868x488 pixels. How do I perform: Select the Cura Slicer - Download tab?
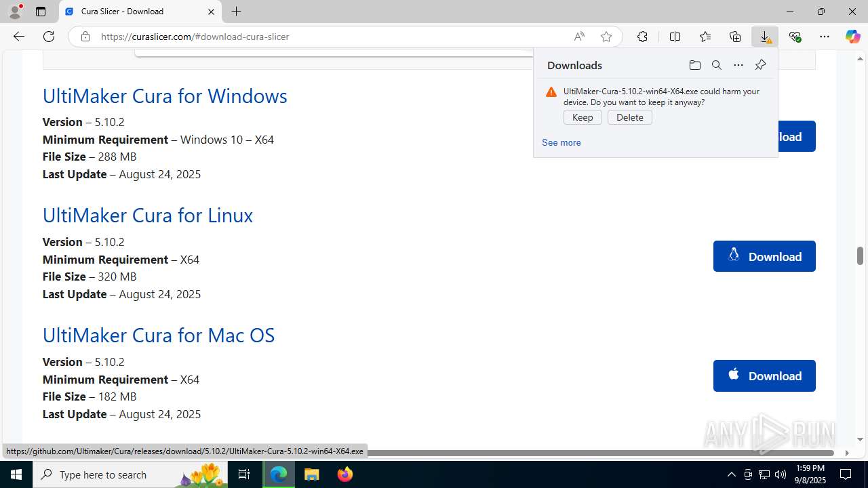click(x=140, y=12)
